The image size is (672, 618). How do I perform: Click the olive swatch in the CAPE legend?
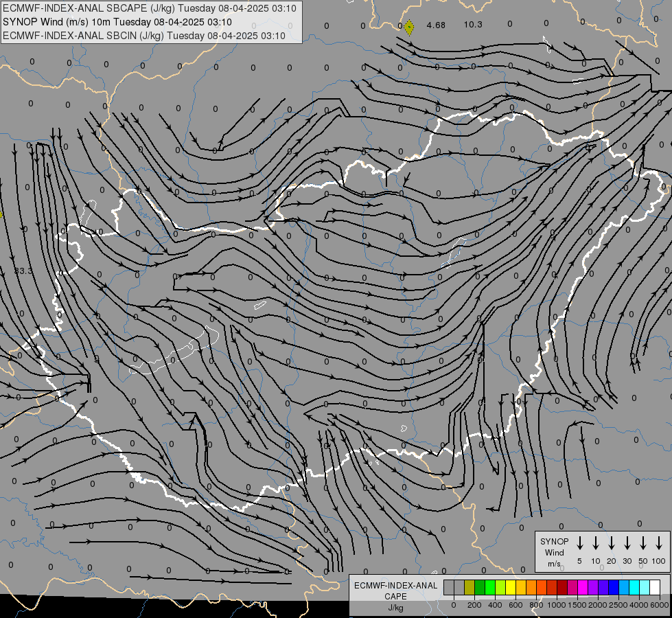[470, 588]
